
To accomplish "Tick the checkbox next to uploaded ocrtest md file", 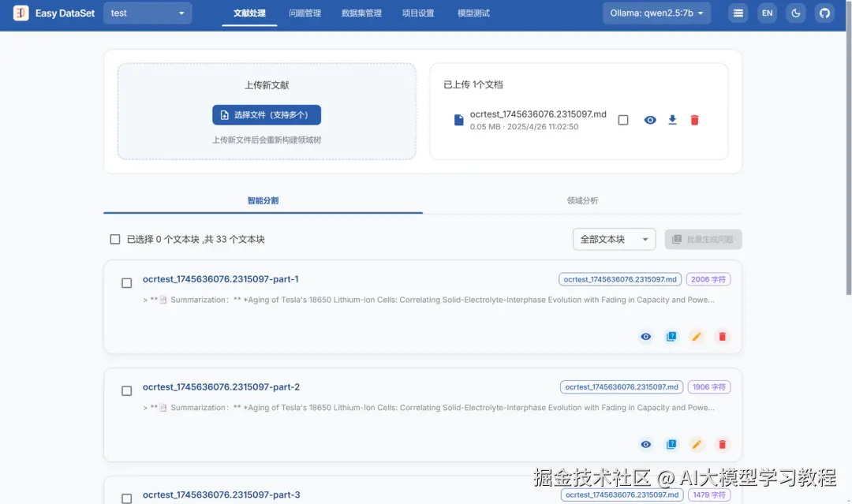I will 623,120.
